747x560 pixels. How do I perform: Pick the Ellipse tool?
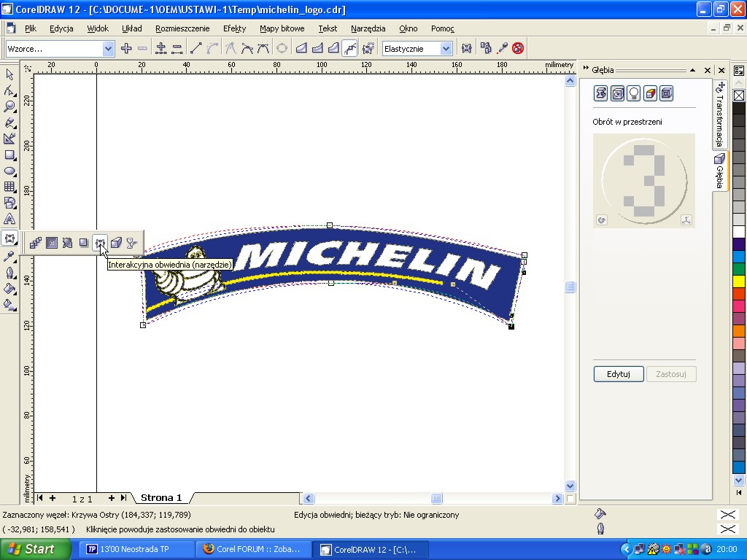coord(9,171)
